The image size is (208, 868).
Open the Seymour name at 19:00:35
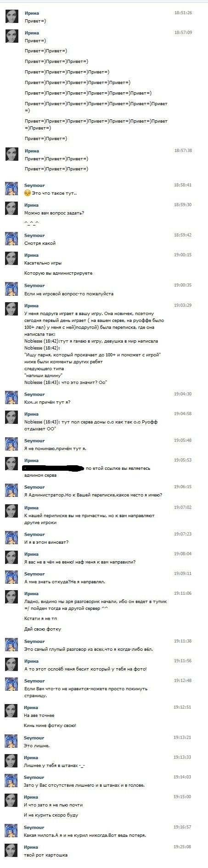(x=34, y=285)
